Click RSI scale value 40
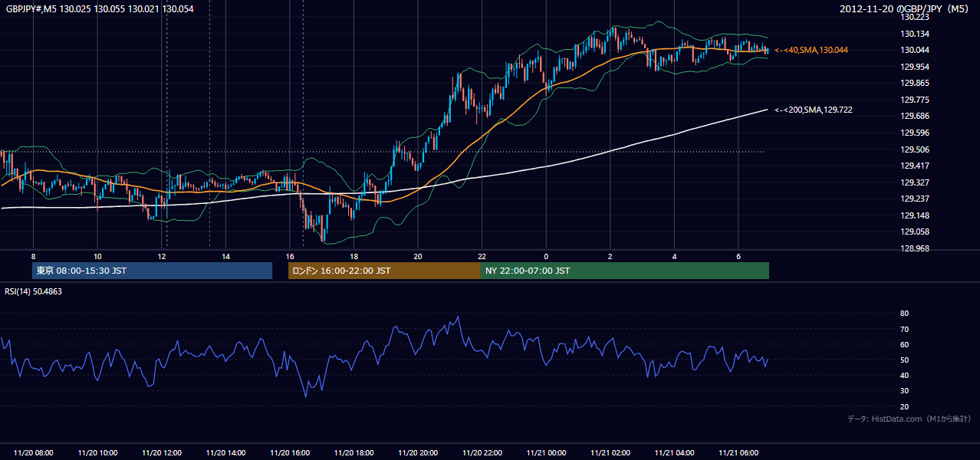This screenshot has height=460, width=980. (x=905, y=375)
